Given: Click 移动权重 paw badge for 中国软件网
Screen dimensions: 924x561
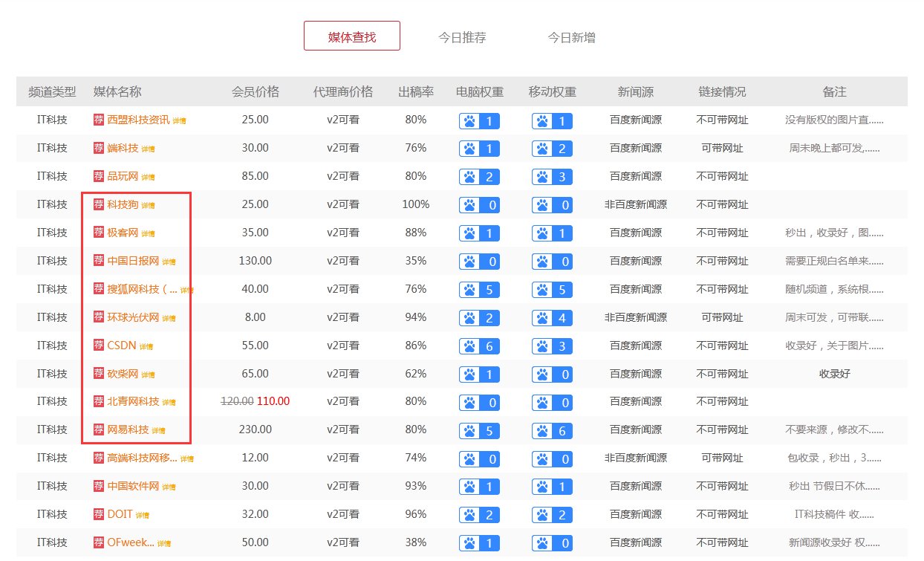Looking at the screenshot, I should (552, 487).
